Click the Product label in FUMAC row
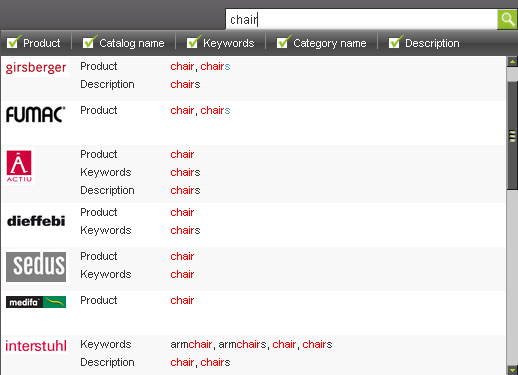 pos(99,110)
